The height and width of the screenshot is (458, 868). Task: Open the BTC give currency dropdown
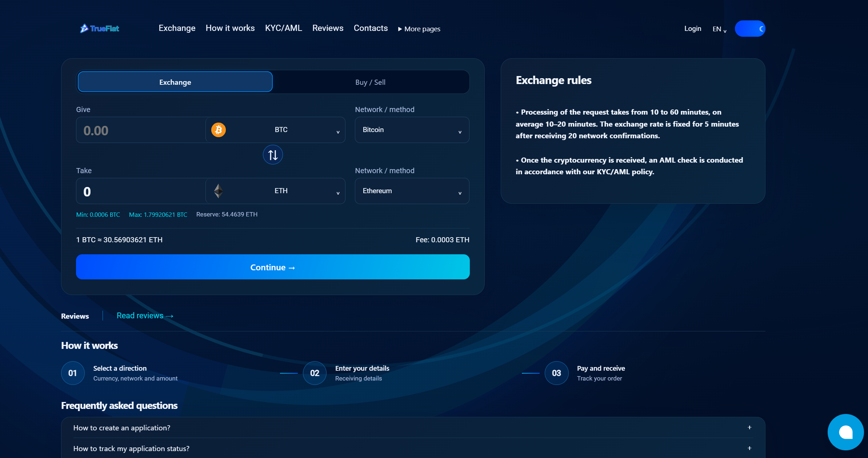click(x=275, y=130)
